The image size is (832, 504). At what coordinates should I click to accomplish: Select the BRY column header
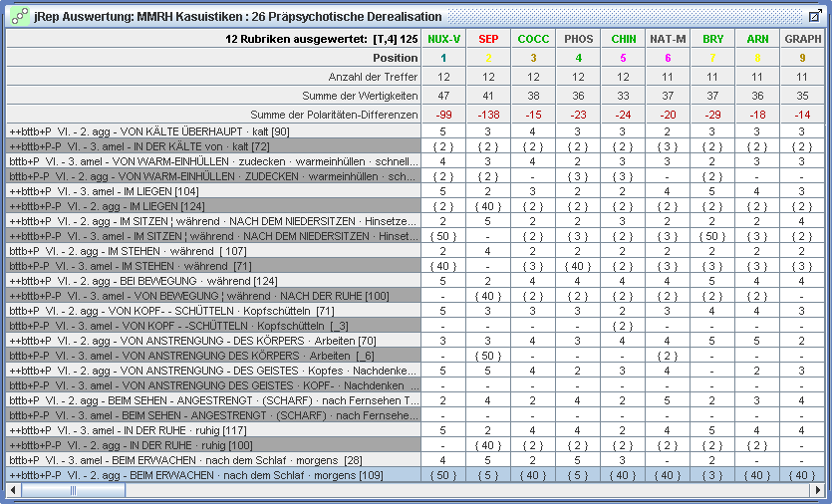[x=712, y=39]
